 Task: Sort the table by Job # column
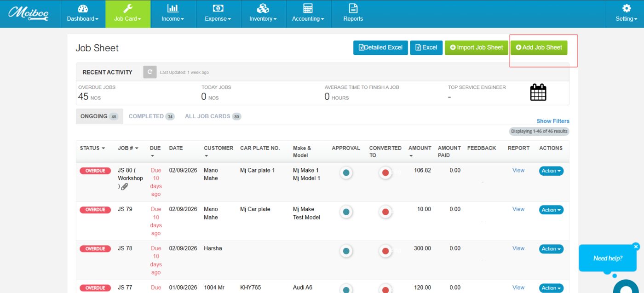coord(128,148)
